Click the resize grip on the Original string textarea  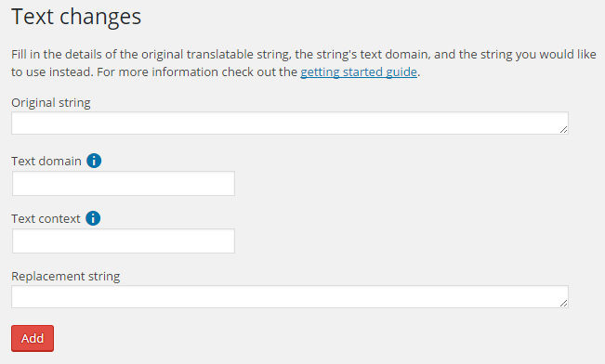pyautogui.click(x=563, y=130)
